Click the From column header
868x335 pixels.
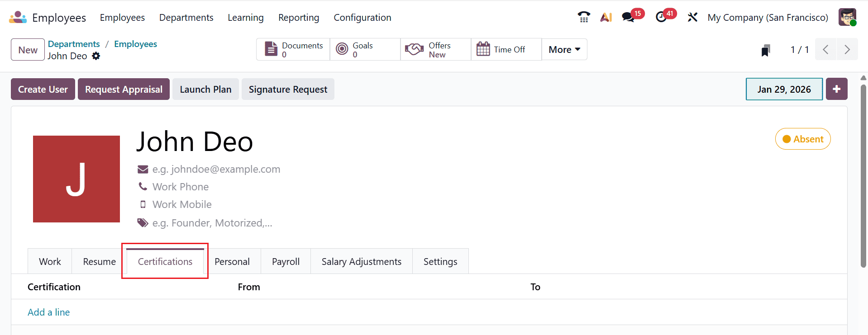[x=249, y=287]
